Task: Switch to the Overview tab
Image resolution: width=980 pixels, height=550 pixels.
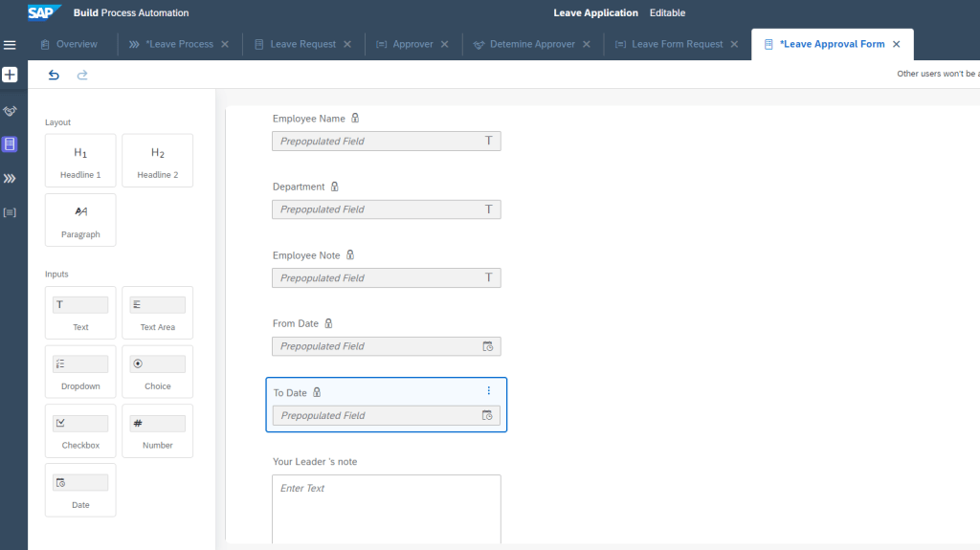Action: coord(69,44)
